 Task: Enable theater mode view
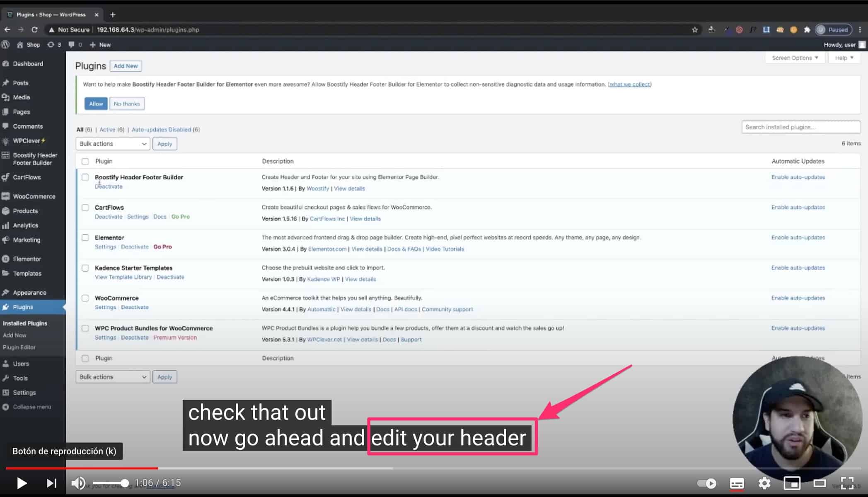click(x=820, y=483)
